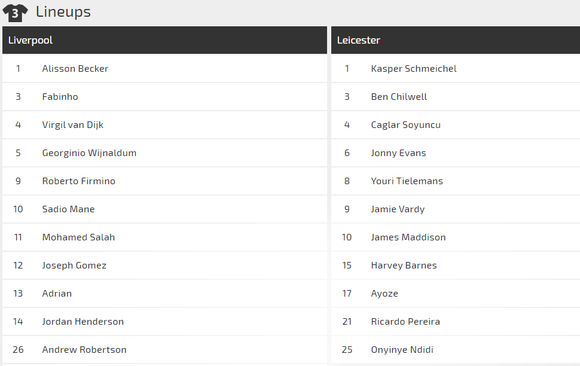Open Caglar Soyuncu player row
580x366 pixels.
pyautogui.click(x=455, y=125)
